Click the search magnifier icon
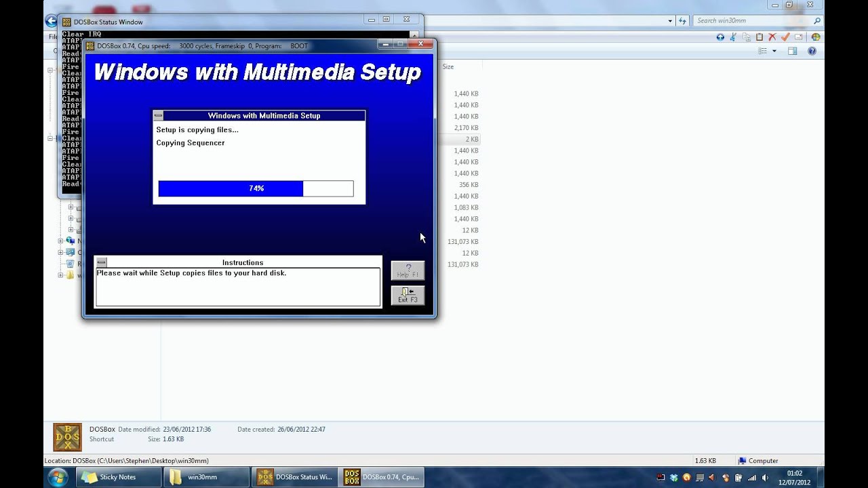Image resolution: width=868 pixels, height=488 pixels. (816, 21)
